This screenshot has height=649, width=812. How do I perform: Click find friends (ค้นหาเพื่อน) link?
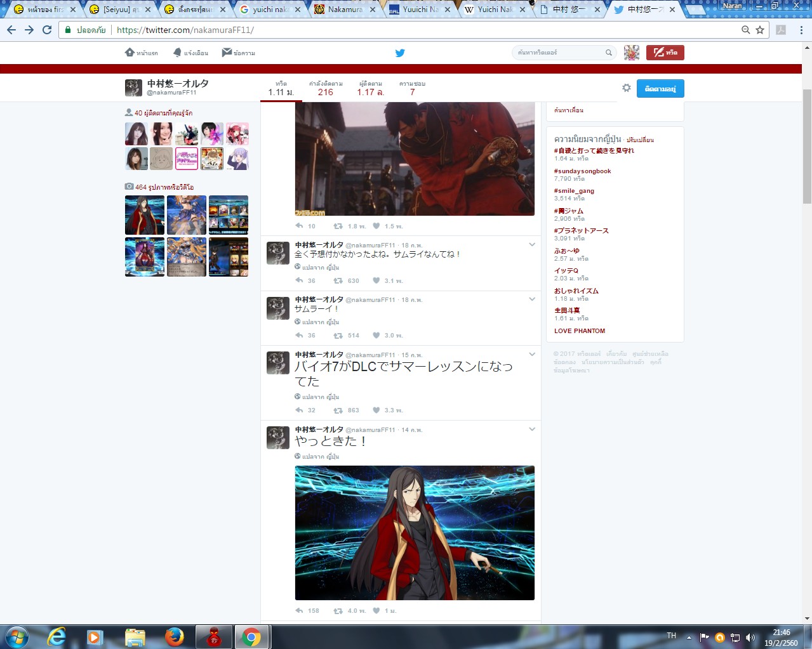coord(568,110)
